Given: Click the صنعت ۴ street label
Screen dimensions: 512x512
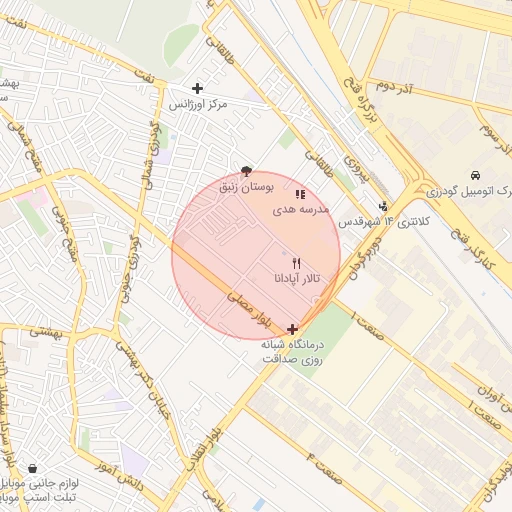Looking at the screenshot, I should point(325,468).
